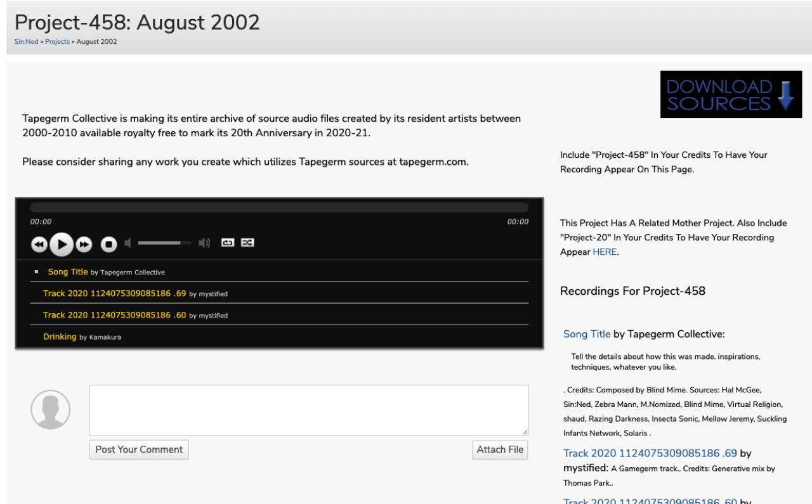Viewport: 812px width, 504px height.
Task: Click the fast-forward next track icon
Action: click(x=84, y=244)
